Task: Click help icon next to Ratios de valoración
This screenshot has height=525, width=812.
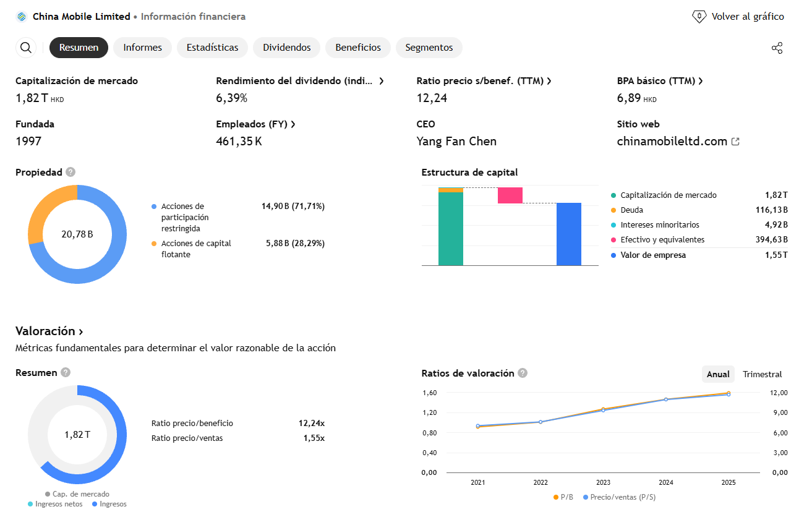Action: [523, 373]
